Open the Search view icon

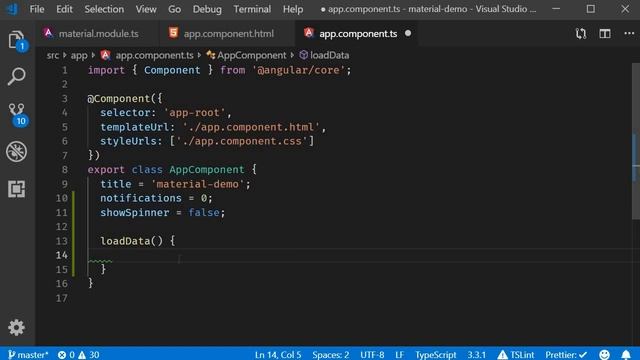tap(16, 76)
